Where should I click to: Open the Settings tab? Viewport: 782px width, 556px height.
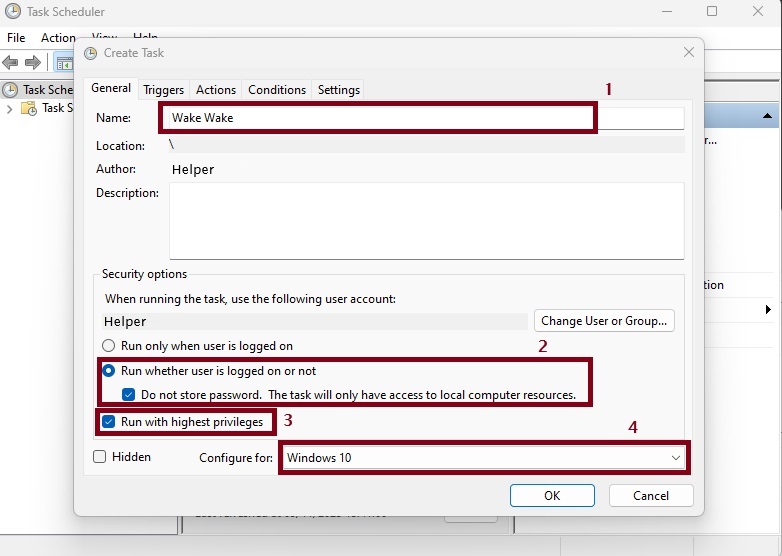click(339, 90)
